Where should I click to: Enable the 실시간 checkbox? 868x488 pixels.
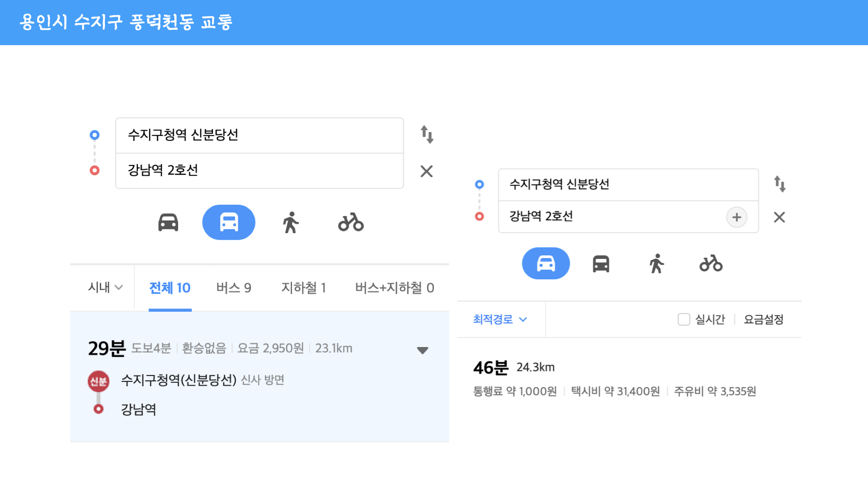684,319
